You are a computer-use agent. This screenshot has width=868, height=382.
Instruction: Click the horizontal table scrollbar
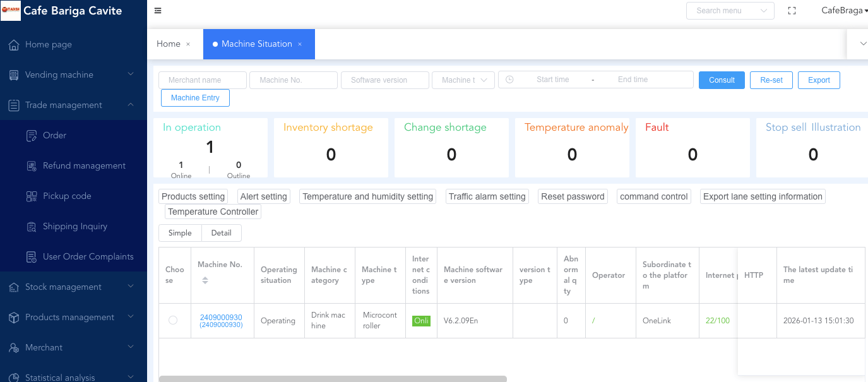(333, 379)
